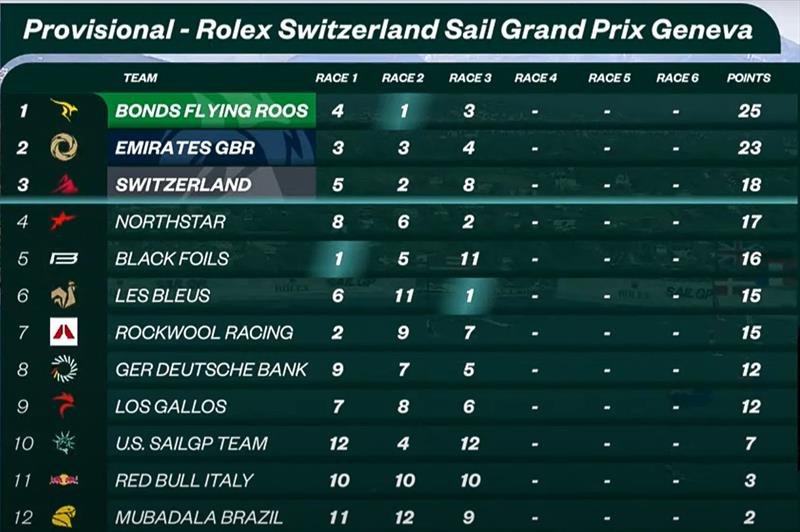Click the Black Foils team logo

pos(63,258)
